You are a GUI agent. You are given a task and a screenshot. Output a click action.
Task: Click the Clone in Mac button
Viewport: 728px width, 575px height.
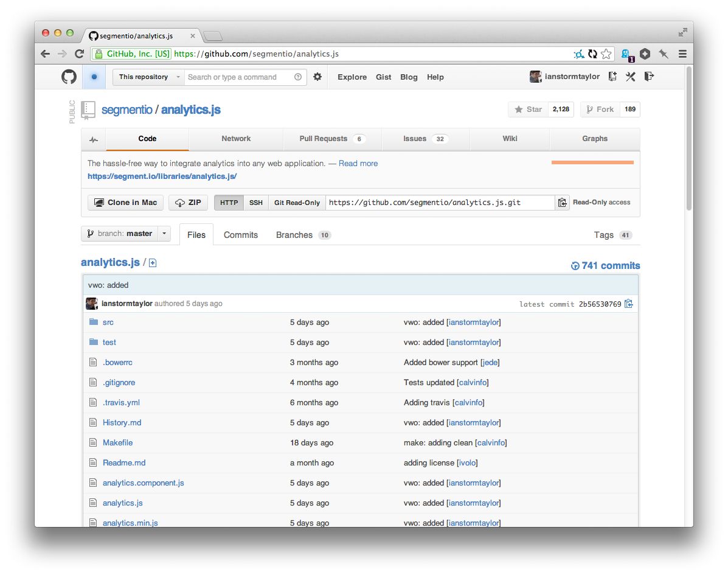pos(126,203)
